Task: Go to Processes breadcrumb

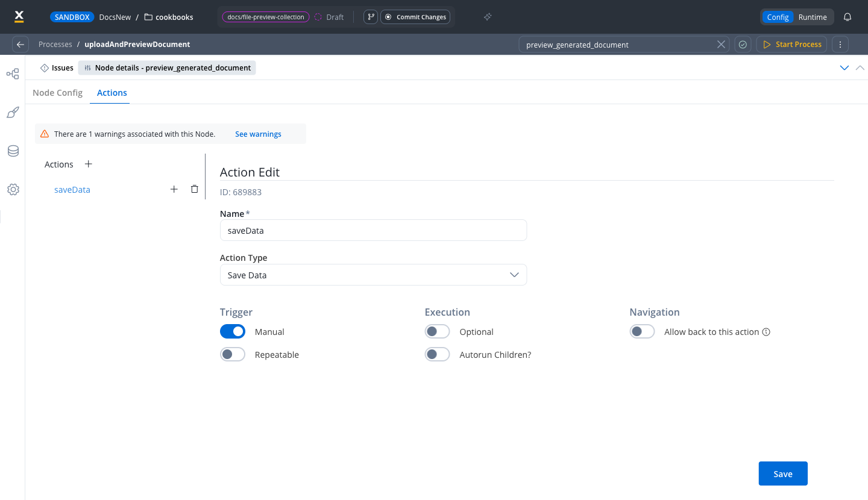Action: (x=55, y=45)
